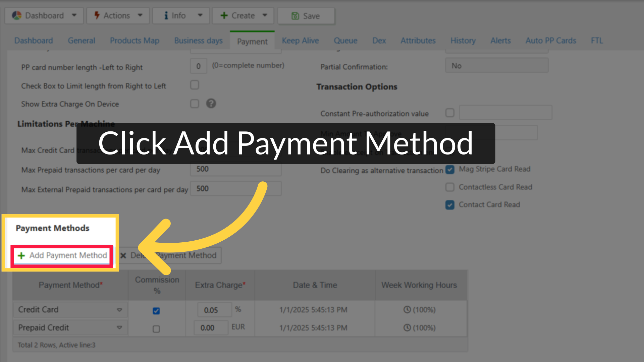Click Constant Pre-authorization value input
Image resolution: width=644 pixels, height=362 pixels.
click(505, 113)
